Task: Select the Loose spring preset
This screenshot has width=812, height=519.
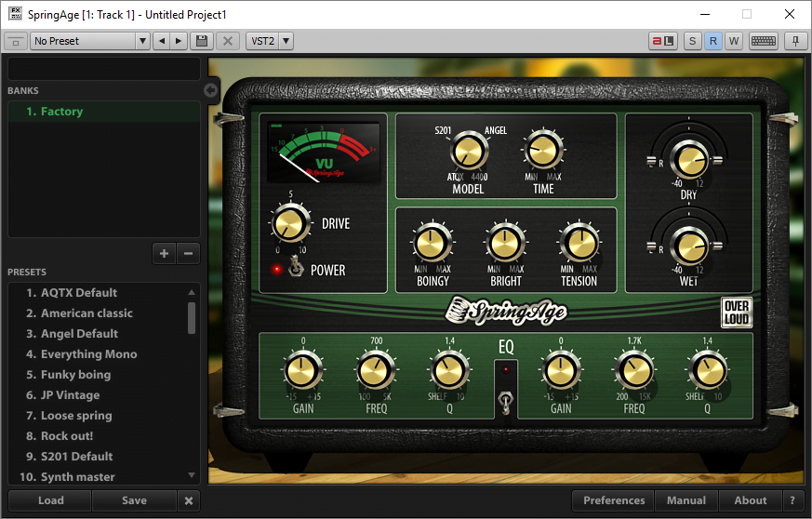Action: 98,416
